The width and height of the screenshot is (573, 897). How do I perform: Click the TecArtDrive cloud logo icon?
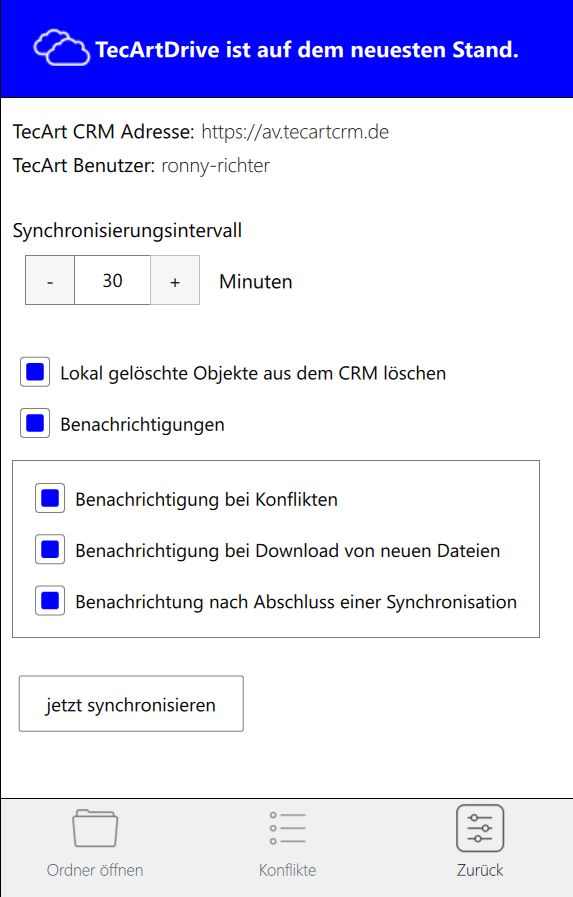62,47
